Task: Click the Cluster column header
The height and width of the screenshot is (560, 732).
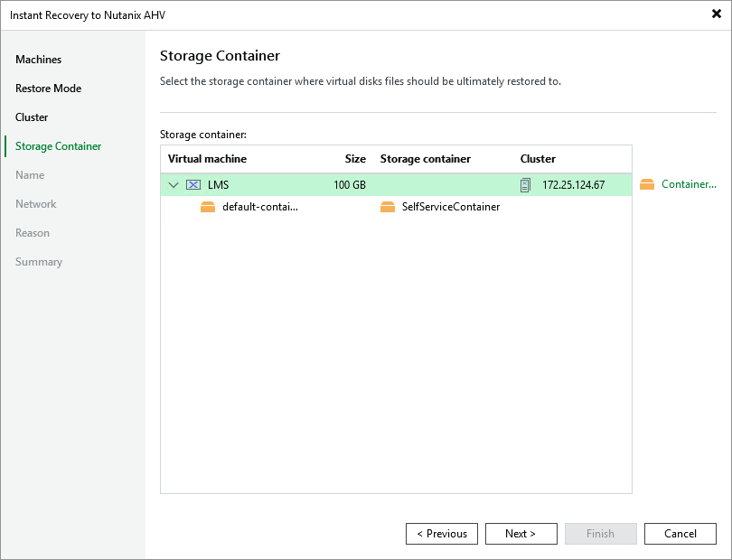Action: click(538, 159)
